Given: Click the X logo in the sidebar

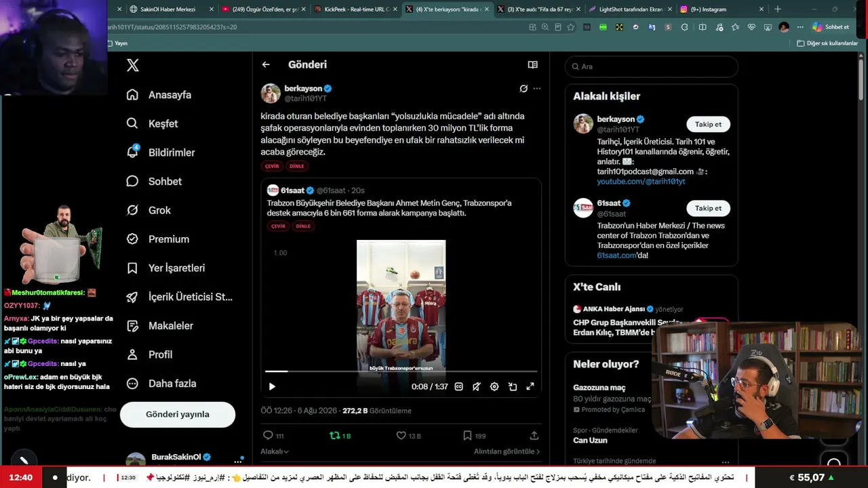Looking at the screenshot, I should pos(133,65).
